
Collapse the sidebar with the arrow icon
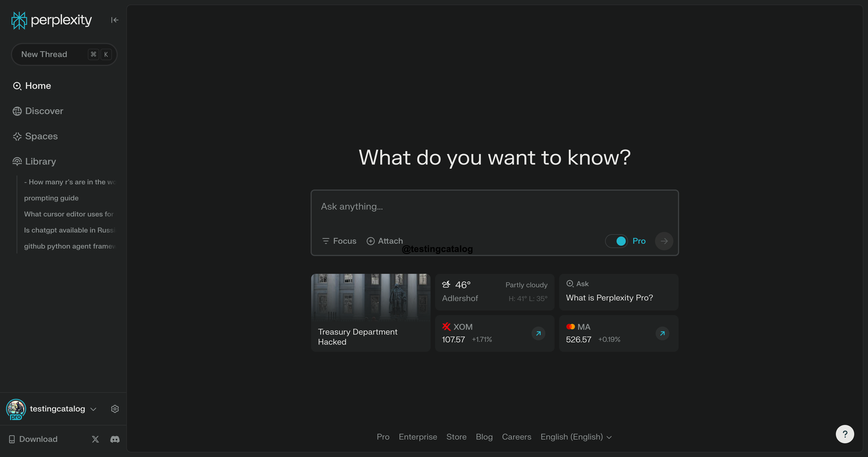[x=114, y=20]
